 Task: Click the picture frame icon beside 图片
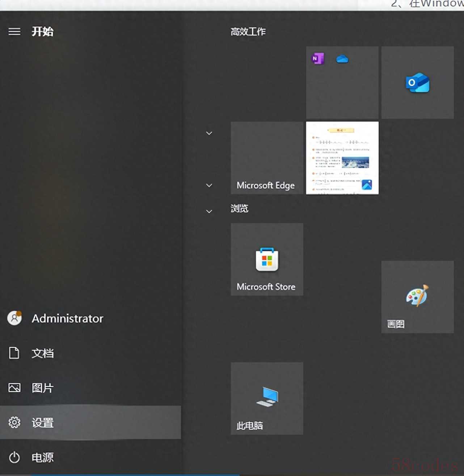tap(14, 388)
